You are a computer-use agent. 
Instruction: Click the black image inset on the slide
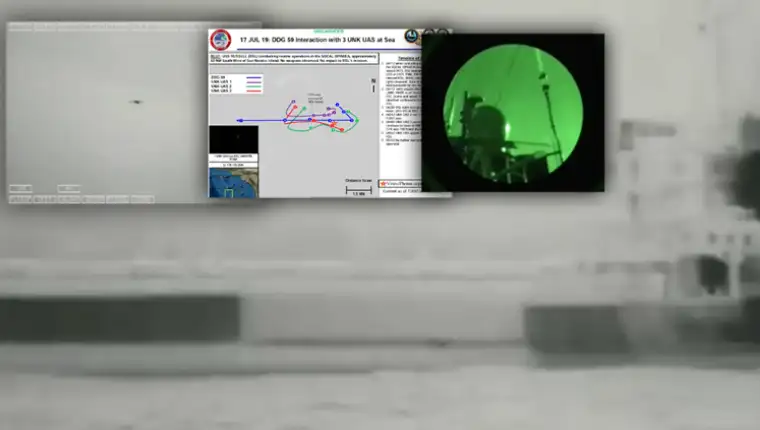pos(234,140)
